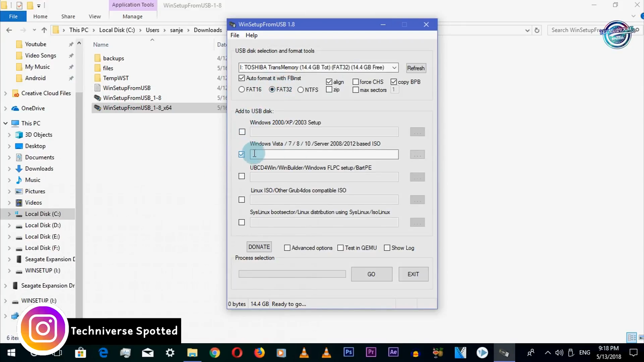The width and height of the screenshot is (644, 362).
Task: Select WinSetupFromUSB text document
Action: tap(126, 88)
